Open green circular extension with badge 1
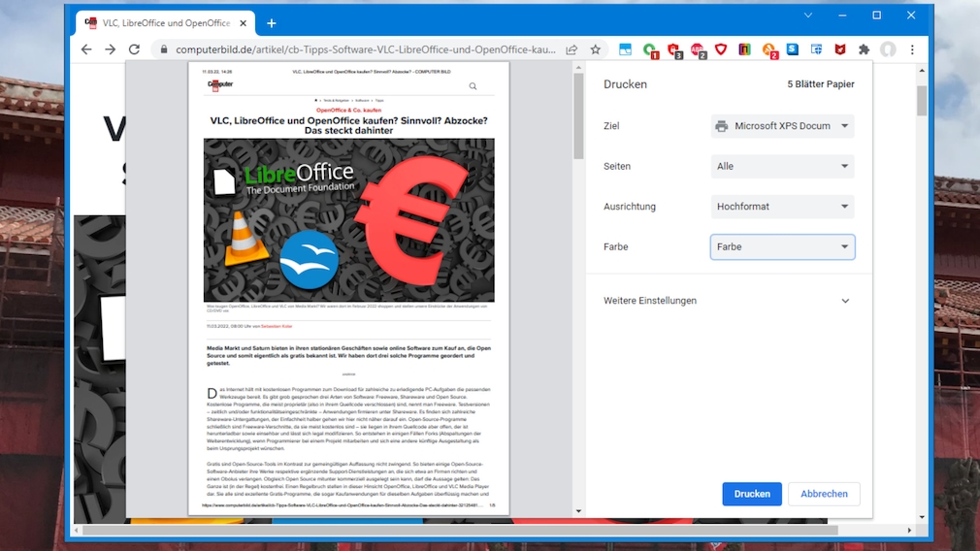Viewport: 980px width, 551px height. pos(649,50)
